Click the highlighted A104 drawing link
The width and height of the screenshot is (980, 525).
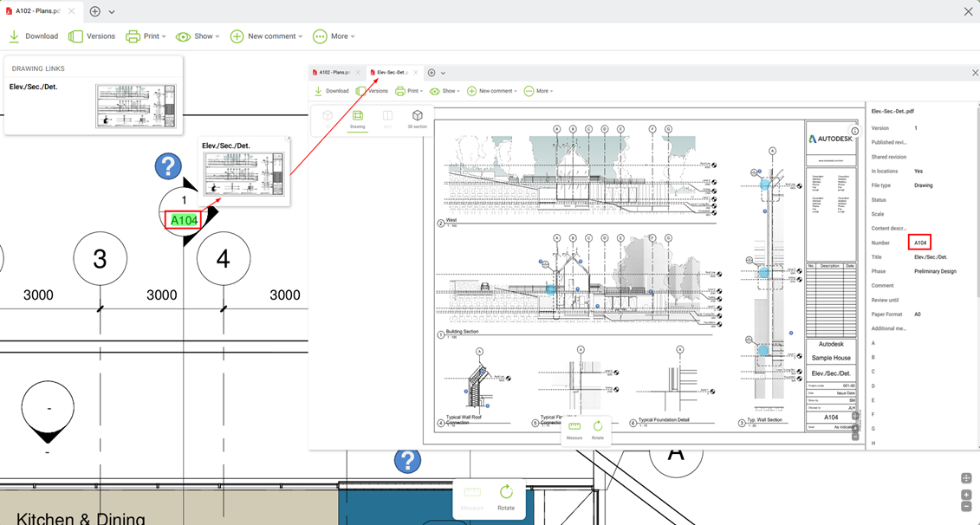pyautogui.click(x=185, y=220)
